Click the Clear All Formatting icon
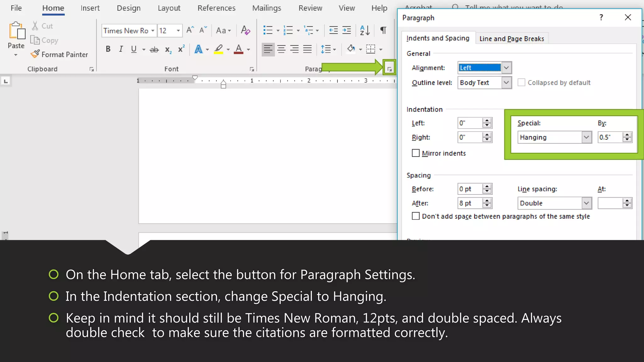This screenshot has width=644, height=362. (245, 30)
